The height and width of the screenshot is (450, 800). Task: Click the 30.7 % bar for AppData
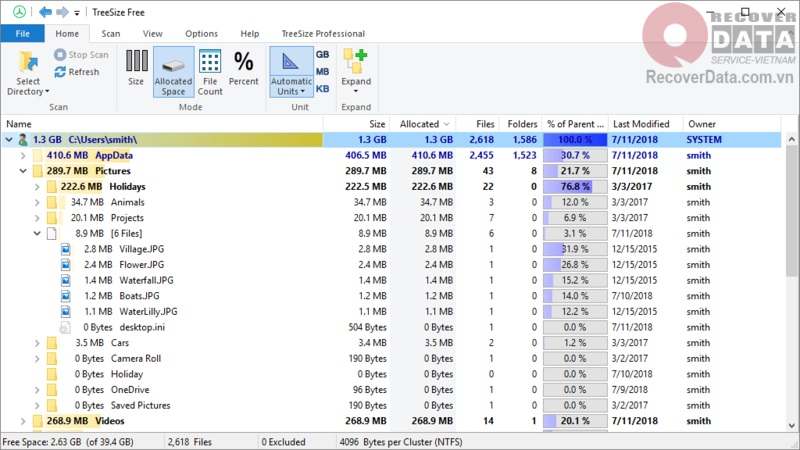click(x=575, y=155)
